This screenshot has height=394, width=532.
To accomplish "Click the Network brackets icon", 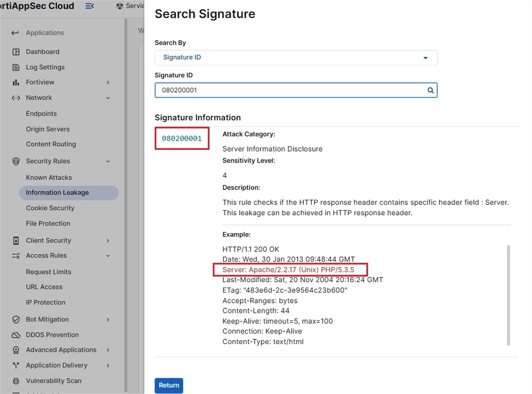I will click(16, 98).
